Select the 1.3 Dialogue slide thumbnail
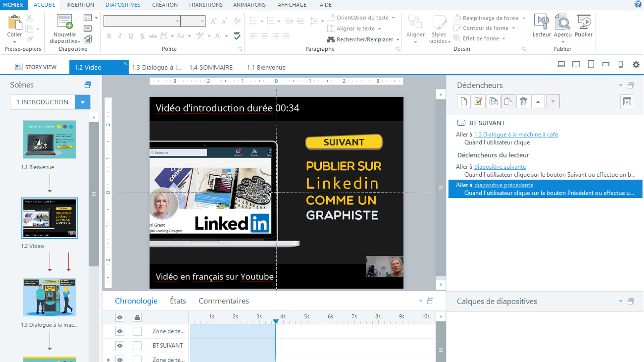This screenshot has height=362, width=644. click(50, 297)
